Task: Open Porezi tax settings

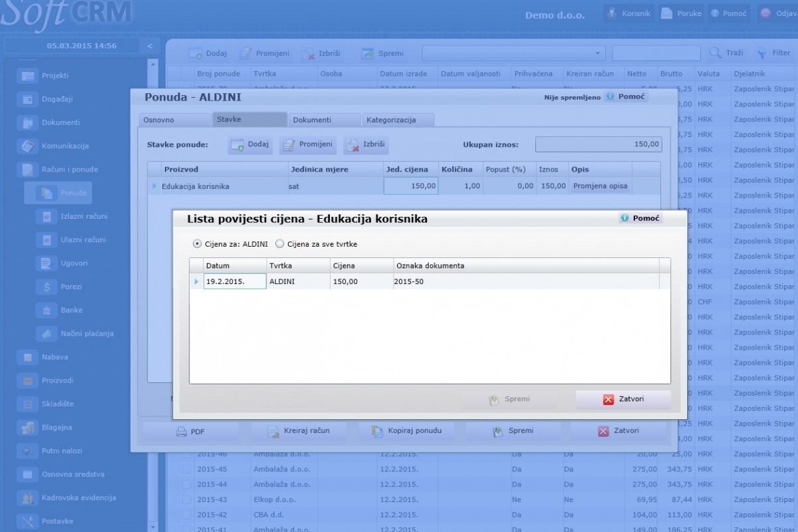Action: point(61,287)
